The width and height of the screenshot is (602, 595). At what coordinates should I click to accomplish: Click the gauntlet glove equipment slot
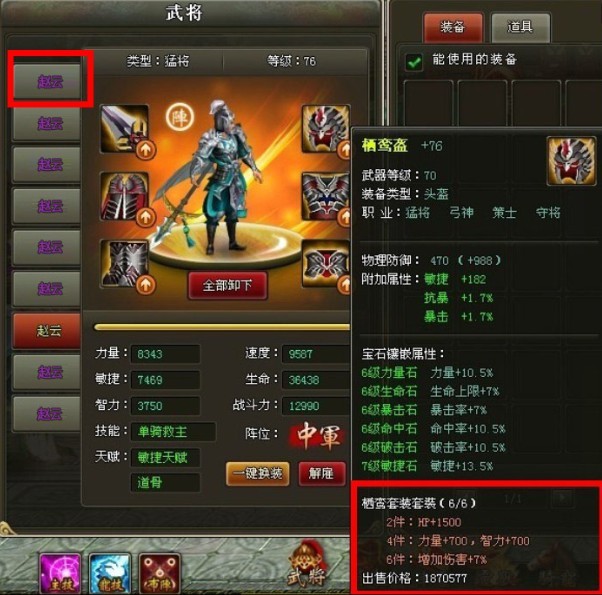click(124, 264)
